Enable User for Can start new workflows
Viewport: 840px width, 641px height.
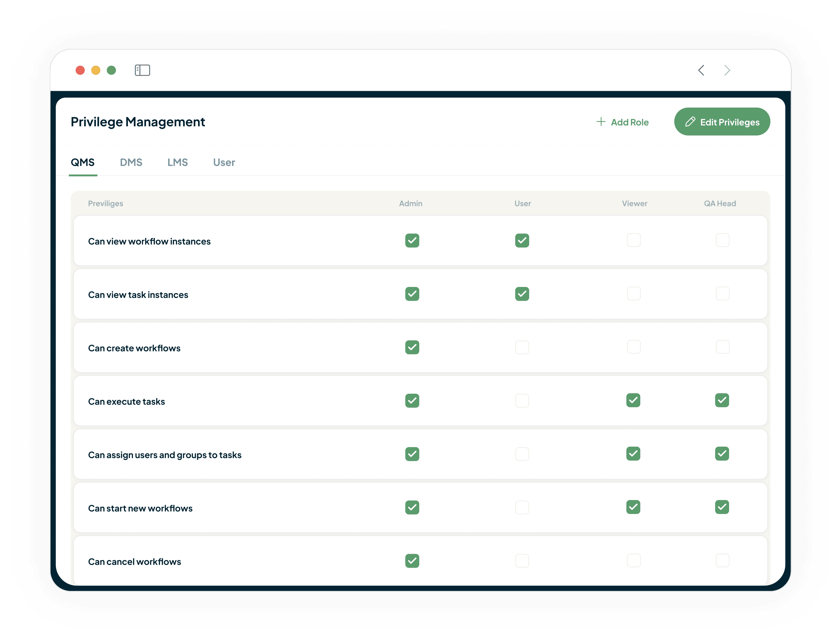(x=522, y=507)
